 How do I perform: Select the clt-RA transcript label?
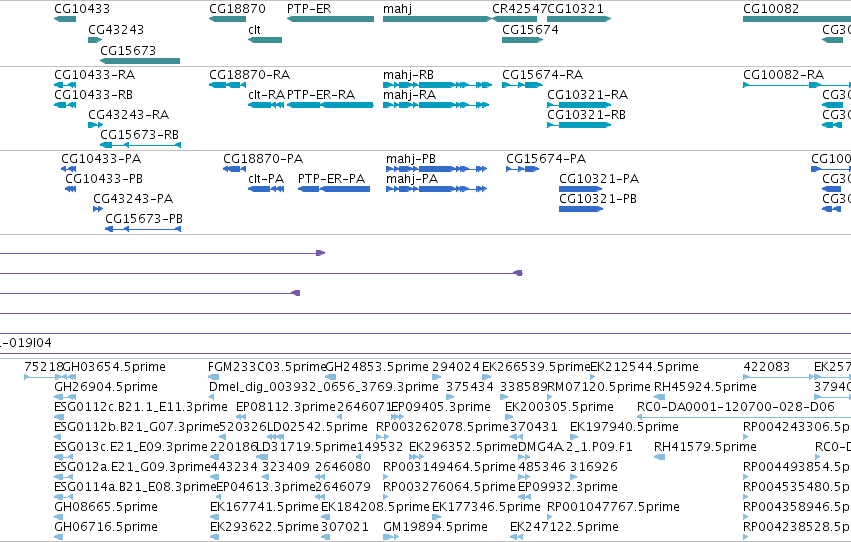point(266,94)
